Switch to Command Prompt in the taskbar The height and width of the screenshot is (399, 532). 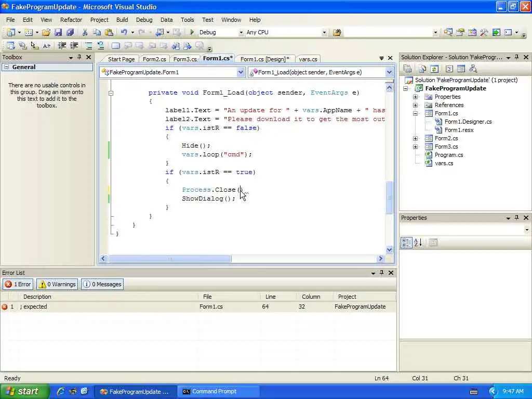[219, 392]
